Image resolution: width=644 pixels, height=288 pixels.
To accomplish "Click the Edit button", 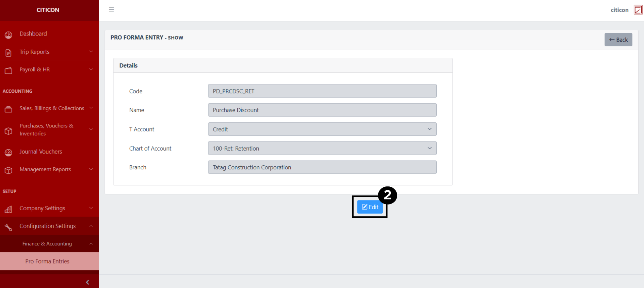I will [370, 207].
